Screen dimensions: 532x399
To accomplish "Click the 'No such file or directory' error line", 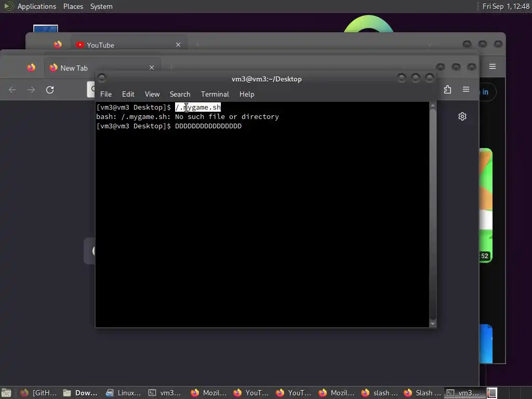I will (x=187, y=117).
